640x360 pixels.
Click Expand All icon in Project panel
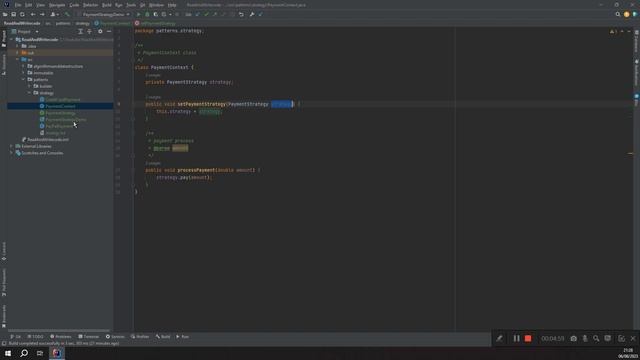tap(80, 31)
